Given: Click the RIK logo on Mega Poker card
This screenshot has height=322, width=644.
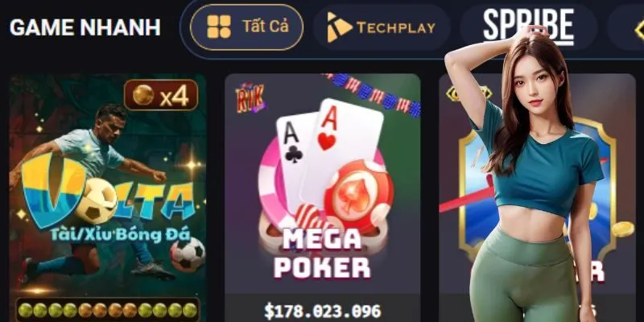Looking at the screenshot, I should pos(250,98).
